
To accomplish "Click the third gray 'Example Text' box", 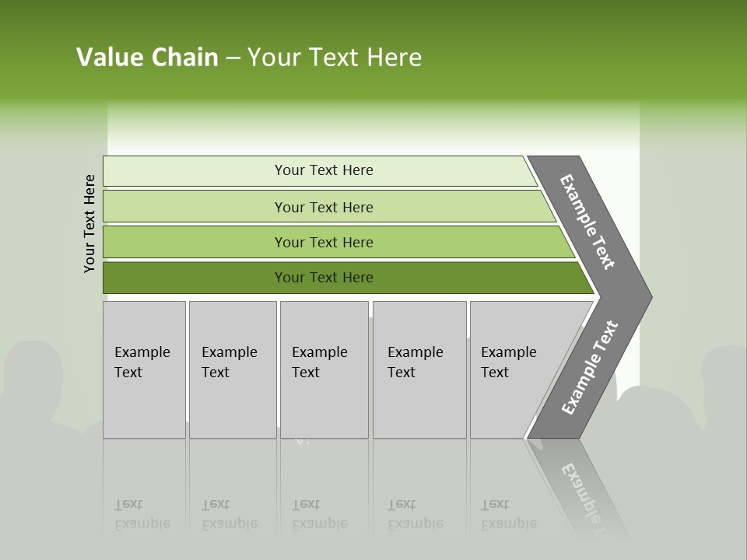I will 324,369.
